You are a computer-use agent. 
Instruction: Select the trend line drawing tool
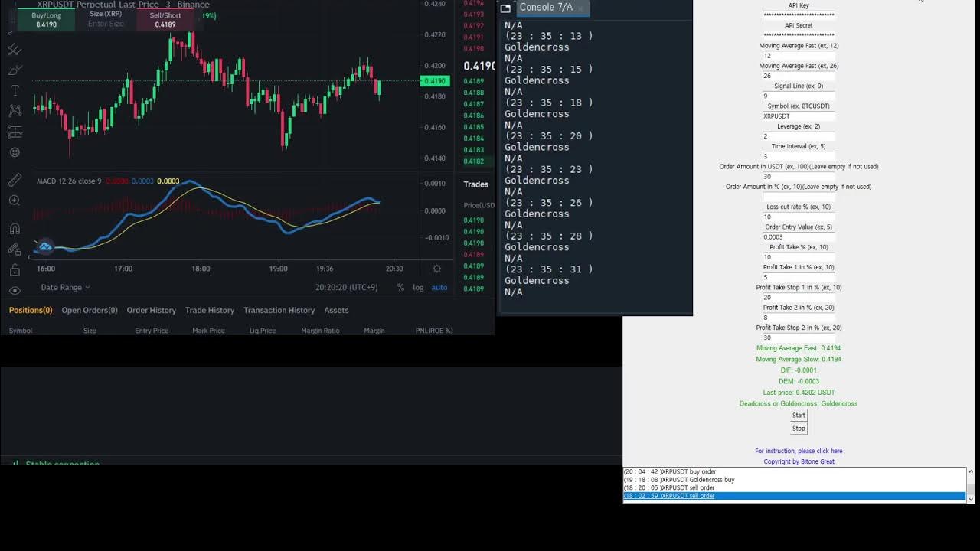(x=15, y=50)
